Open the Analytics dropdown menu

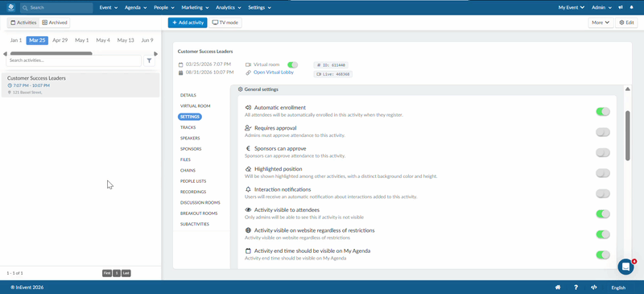coord(228,7)
